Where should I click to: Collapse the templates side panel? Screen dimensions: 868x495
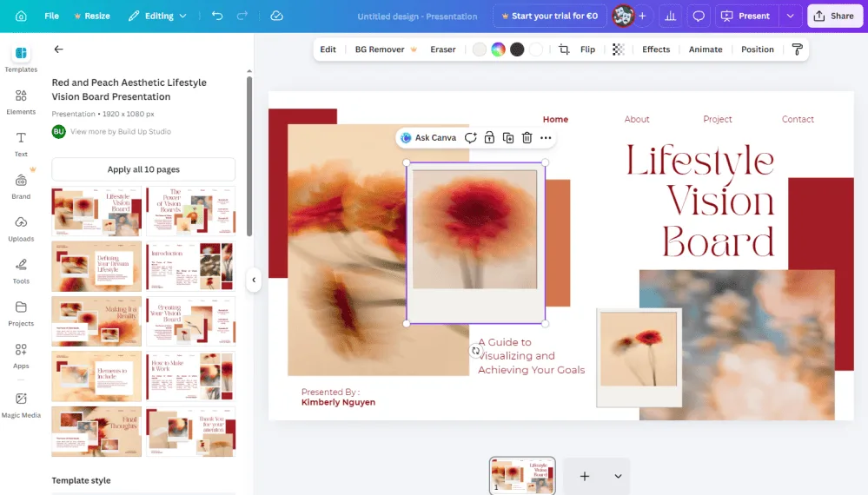coord(254,280)
